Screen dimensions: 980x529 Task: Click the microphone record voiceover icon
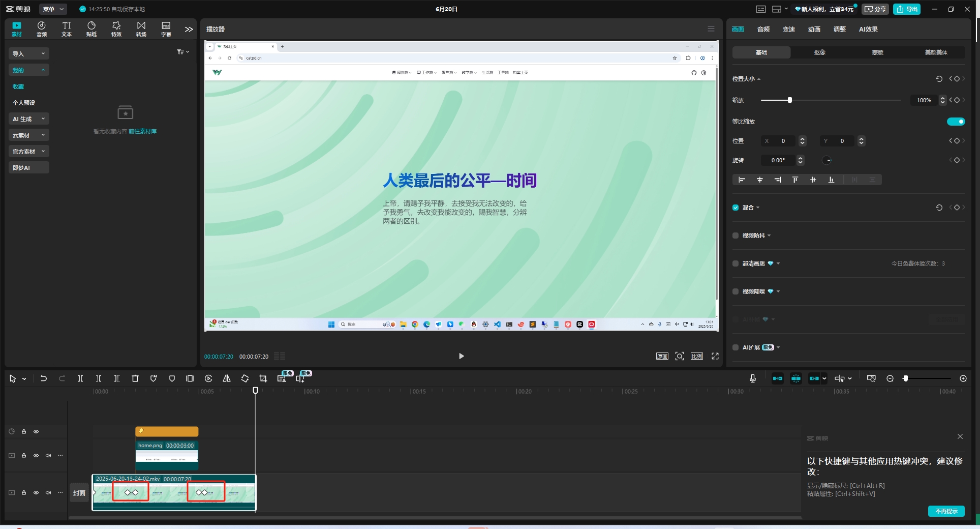[x=753, y=378]
